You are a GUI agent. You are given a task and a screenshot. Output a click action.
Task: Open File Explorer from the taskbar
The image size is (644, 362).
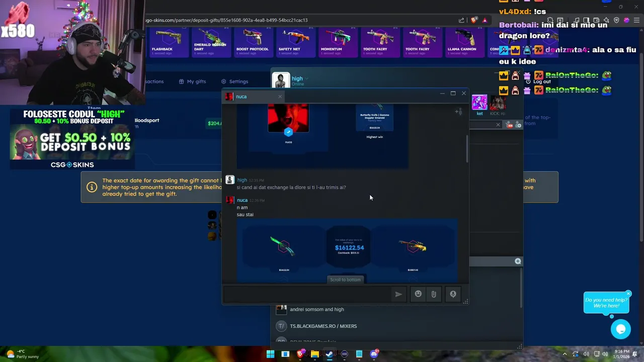coord(314,354)
